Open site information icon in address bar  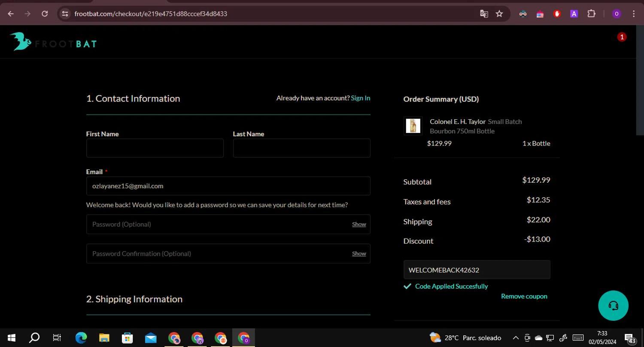pyautogui.click(x=65, y=14)
